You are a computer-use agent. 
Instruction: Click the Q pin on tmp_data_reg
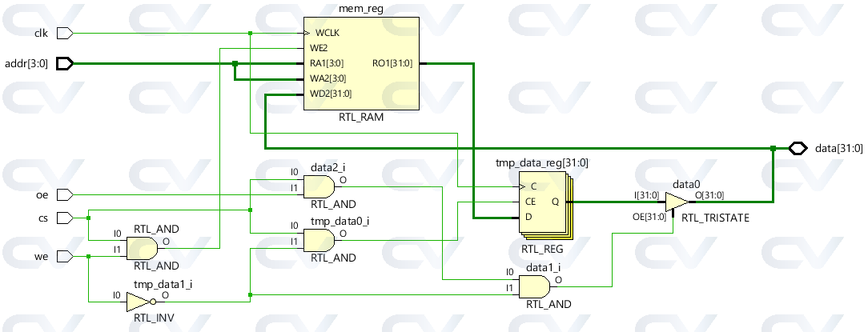(x=555, y=202)
